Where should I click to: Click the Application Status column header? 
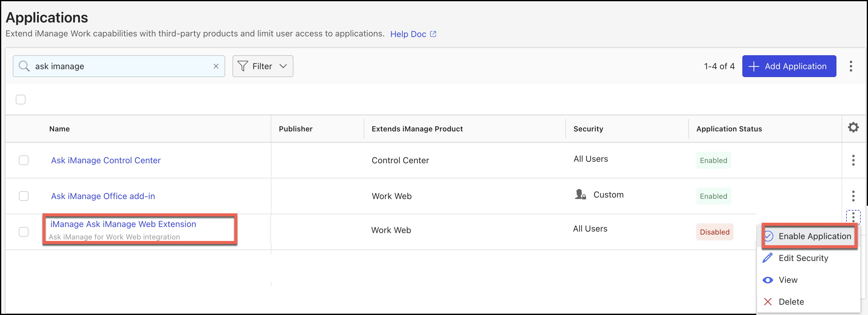[729, 129]
